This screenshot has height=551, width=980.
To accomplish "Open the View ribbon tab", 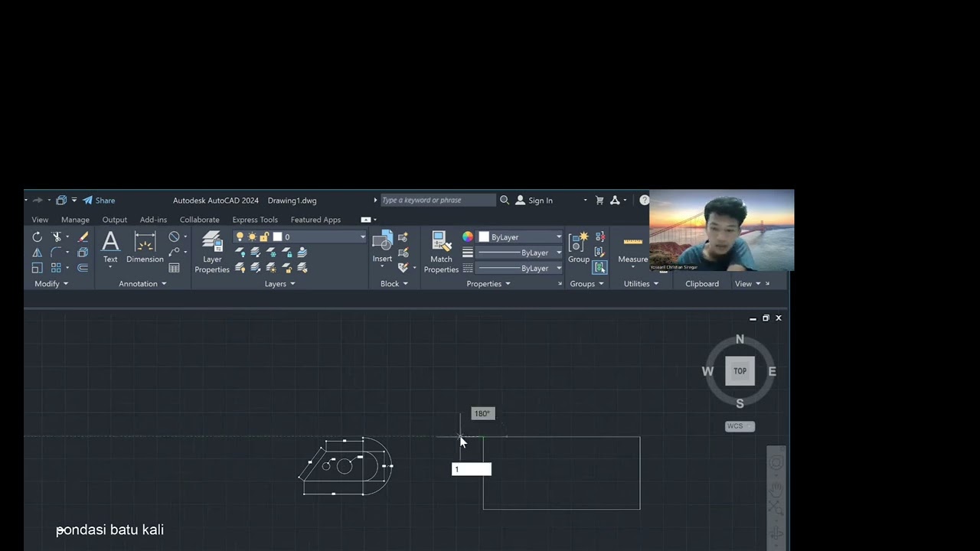I will tap(40, 220).
